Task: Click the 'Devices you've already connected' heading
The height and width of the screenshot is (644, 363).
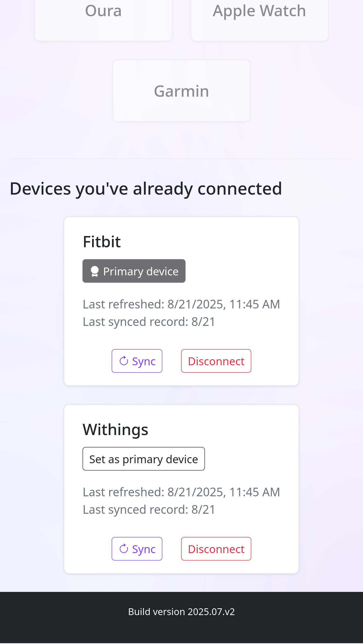Action: click(146, 189)
